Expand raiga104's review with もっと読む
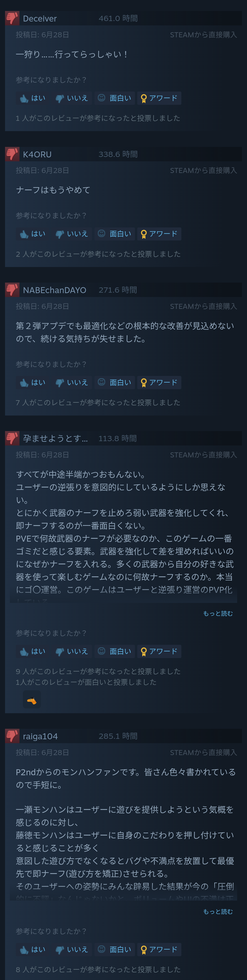Screen dimensions: 247x980 tap(218, 912)
